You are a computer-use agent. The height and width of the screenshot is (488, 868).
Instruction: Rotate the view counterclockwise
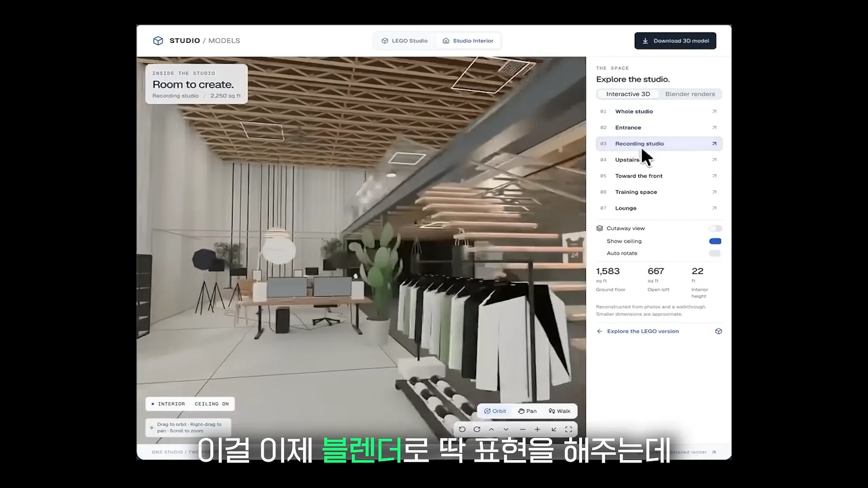coord(462,429)
